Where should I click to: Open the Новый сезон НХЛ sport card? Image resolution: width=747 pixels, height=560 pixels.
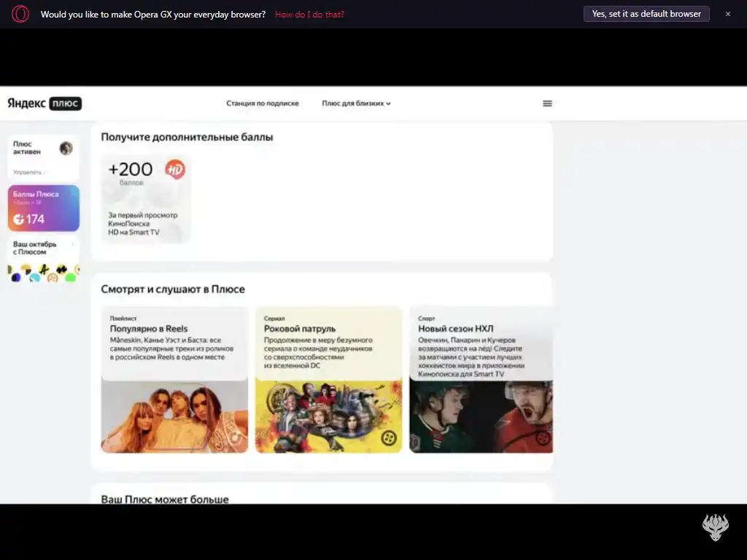pyautogui.click(x=481, y=379)
